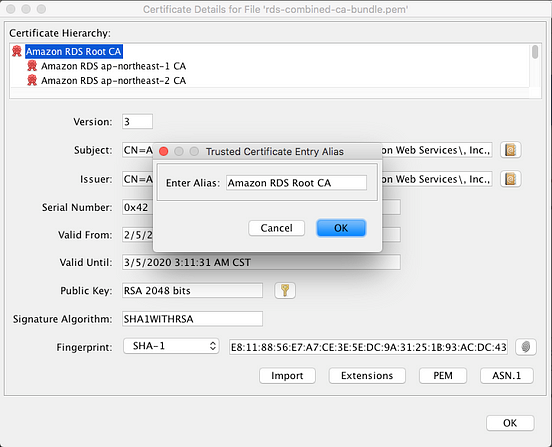Confirm alias with the blue OK button
Screen dimensions: 552x447
[x=341, y=228]
